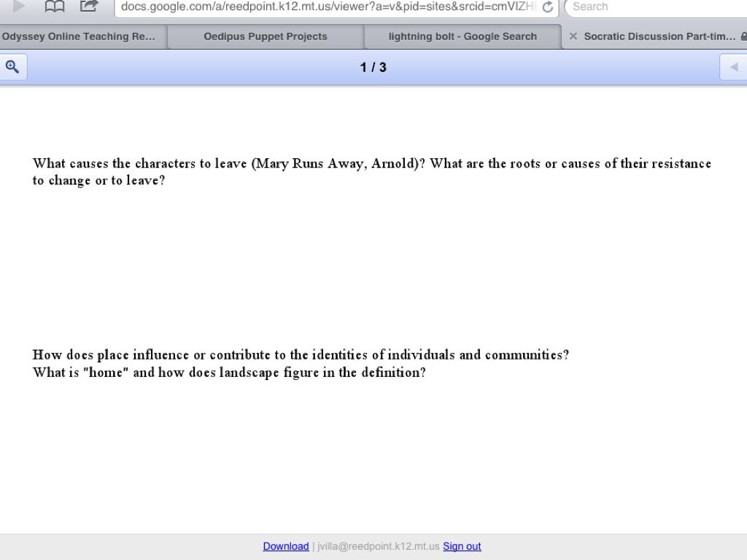Tap the share arrow icon
This screenshot has height=560, width=747.
pos(88,7)
